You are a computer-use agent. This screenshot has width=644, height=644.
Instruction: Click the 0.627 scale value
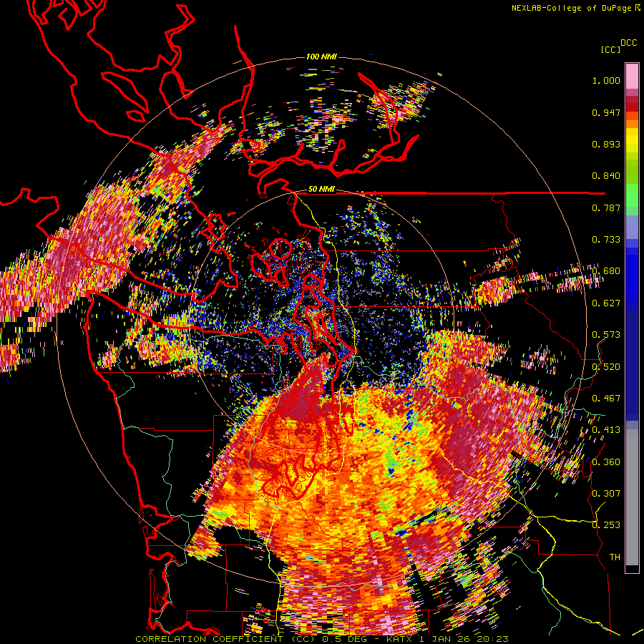point(606,303)
